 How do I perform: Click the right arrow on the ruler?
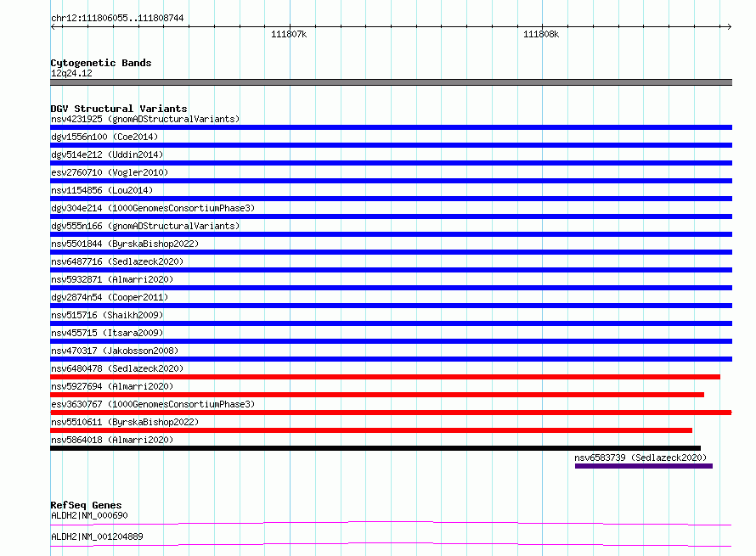[729, 26]
